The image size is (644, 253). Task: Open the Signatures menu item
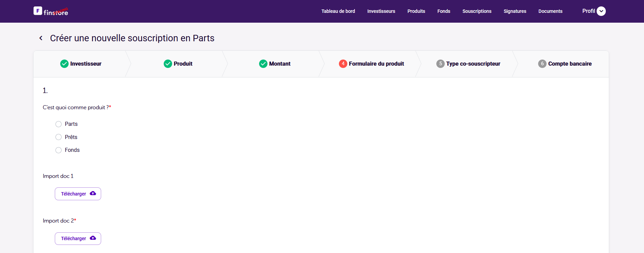514,11
